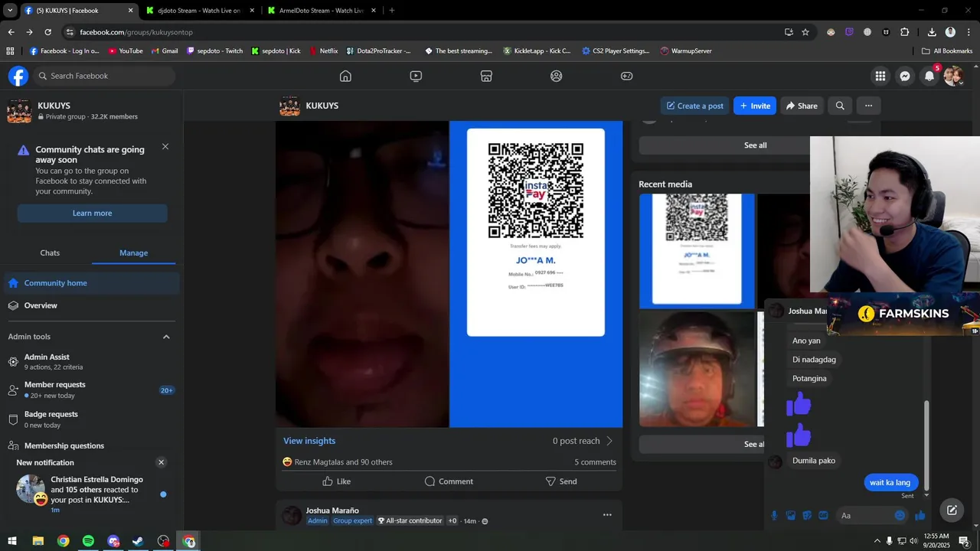Screen dimensions: 980x551
Task: Click Send under the post
Action: point(561,481)
